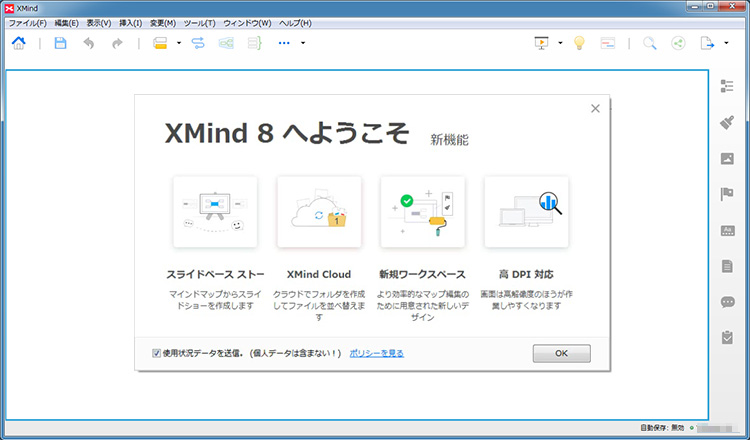Viewport: 750px width, 440px height.
Task: Click the Redo arrow icon
Action: point(117,44)
